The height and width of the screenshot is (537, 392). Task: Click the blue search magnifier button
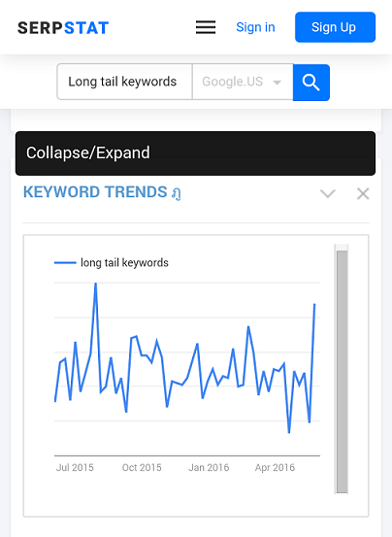tap(311, 83)
